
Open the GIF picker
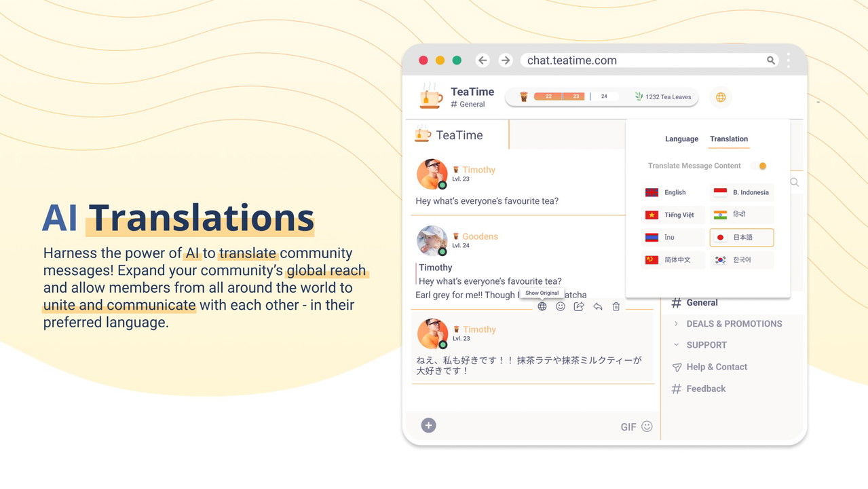tap(628, 427)
